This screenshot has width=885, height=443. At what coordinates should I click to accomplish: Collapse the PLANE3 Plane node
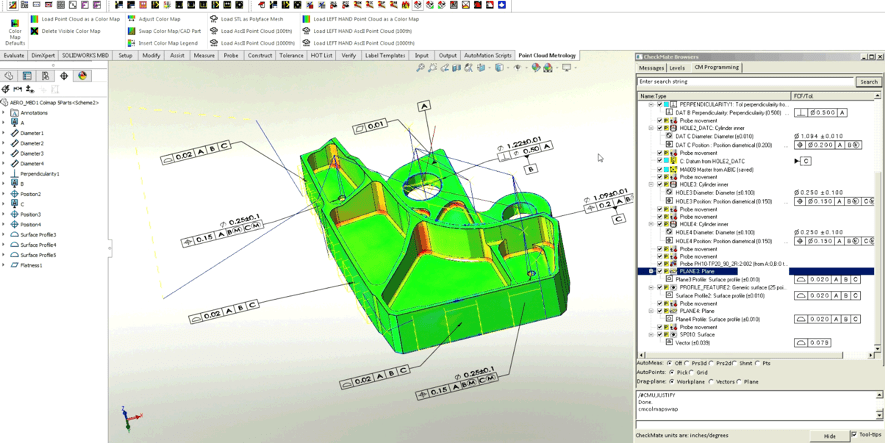651,271
